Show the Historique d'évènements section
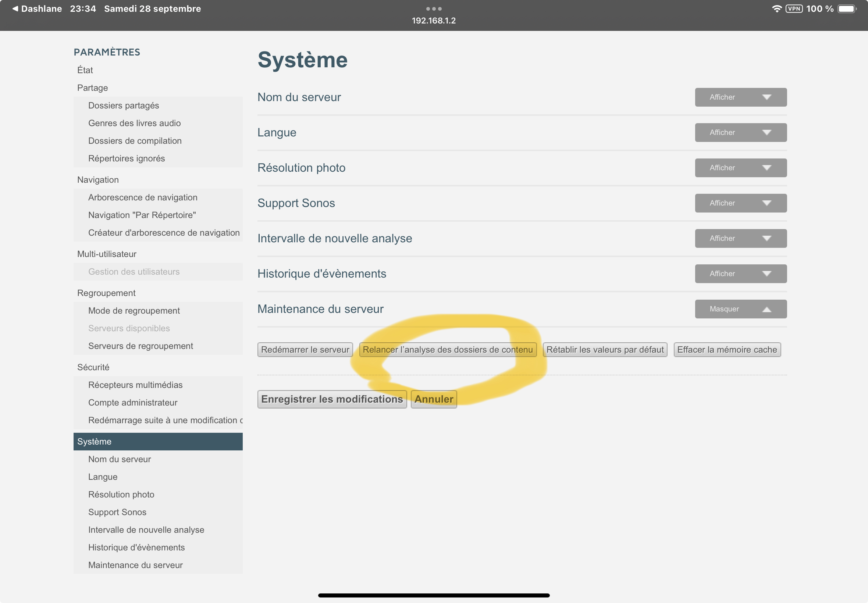 click(740, 274)
